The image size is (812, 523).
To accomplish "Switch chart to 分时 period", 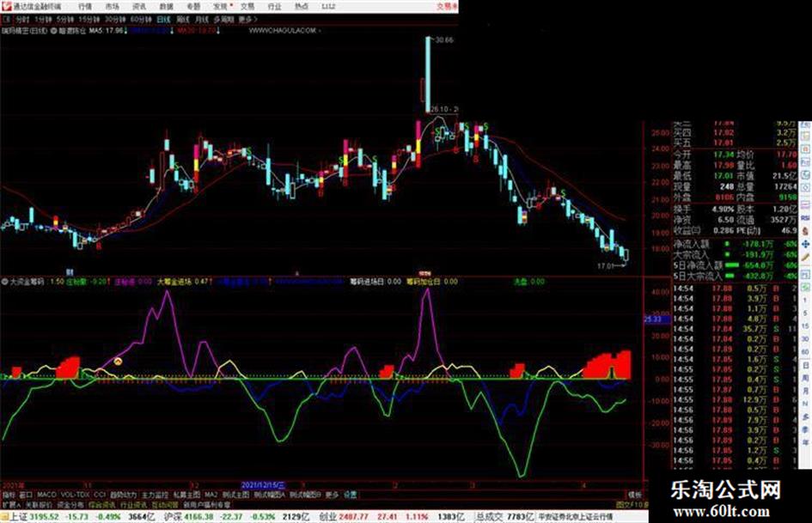I will [22, 20].
